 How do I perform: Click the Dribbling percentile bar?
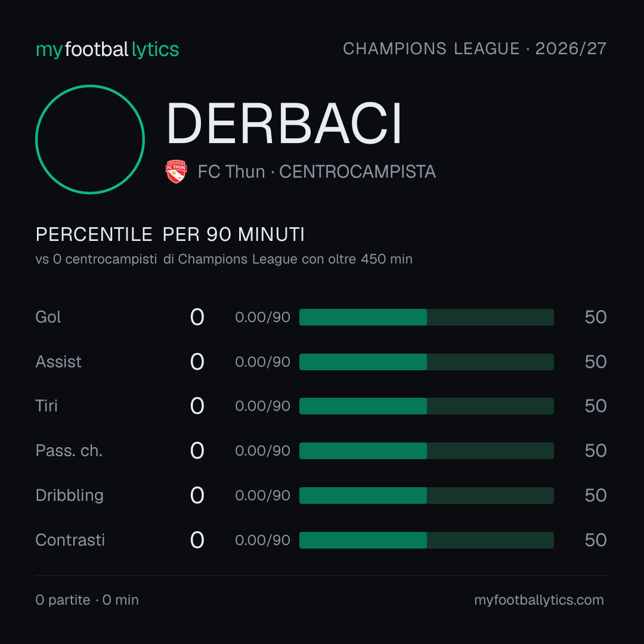click(x=426, y=496)
